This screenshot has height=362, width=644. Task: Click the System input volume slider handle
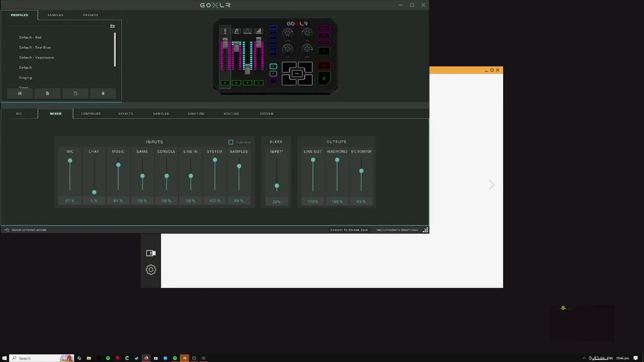tap(215, 160)
